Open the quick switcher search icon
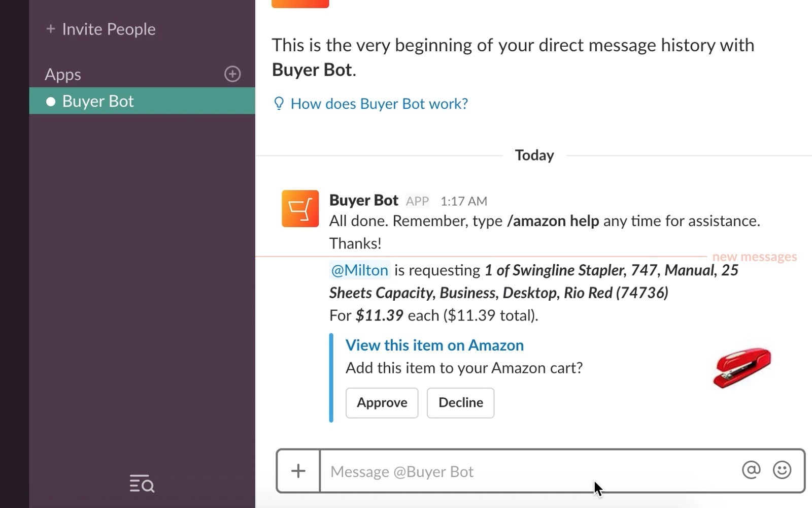 coord(142,484)
